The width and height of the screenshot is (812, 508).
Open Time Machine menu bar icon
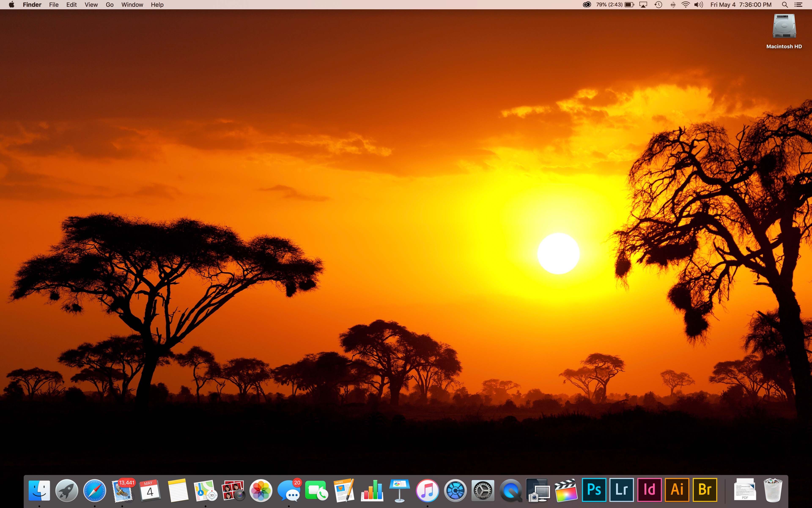pyautogui.click(x=658, y=5)
